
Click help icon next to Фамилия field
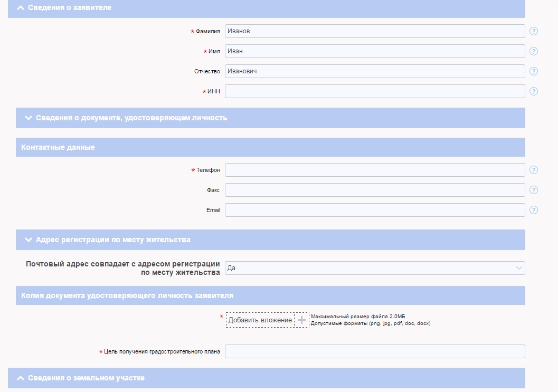(x=534, y=31)
